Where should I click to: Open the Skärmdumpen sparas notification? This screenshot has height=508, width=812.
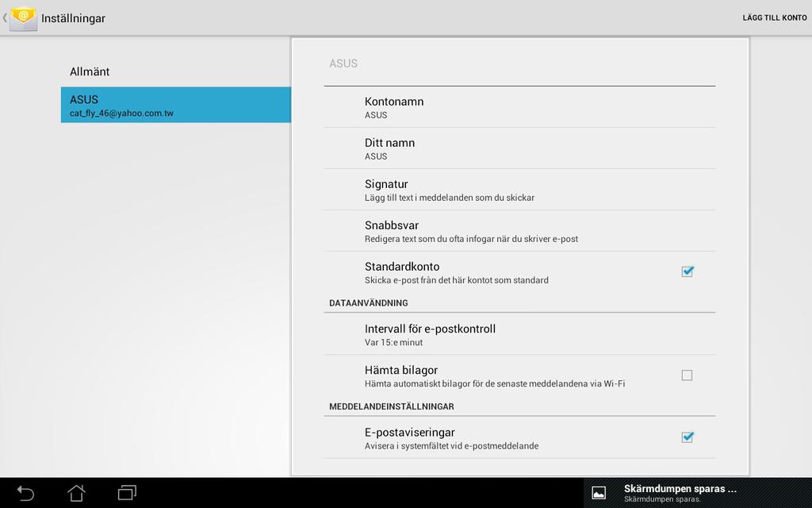(x=698, y=493)
